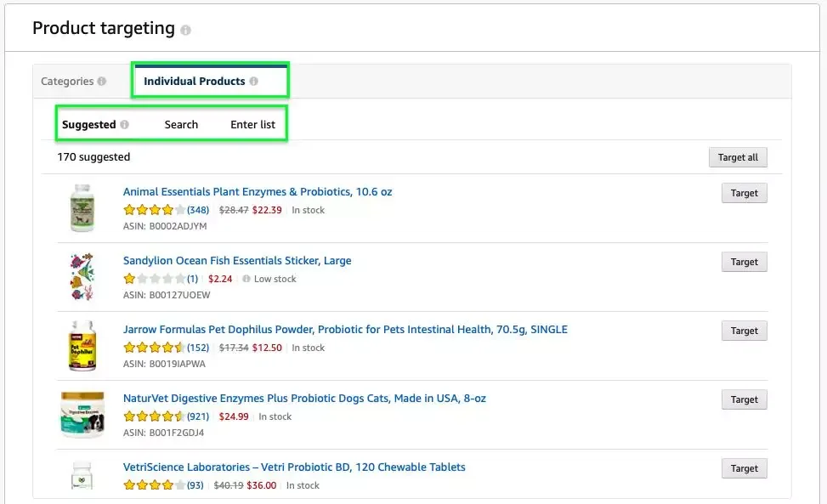Open the Search sub-tab
The width and height of the screenshot is (827, 504).
181,124
